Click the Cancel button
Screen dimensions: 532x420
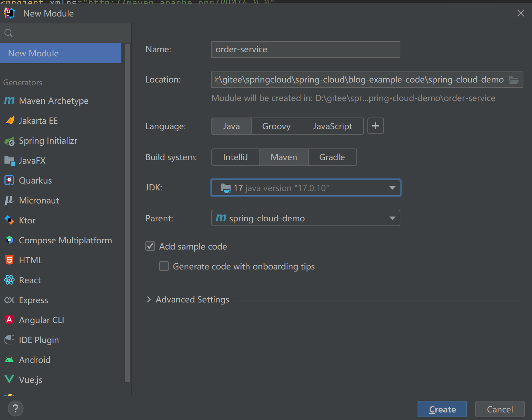(x=500, y=409)
